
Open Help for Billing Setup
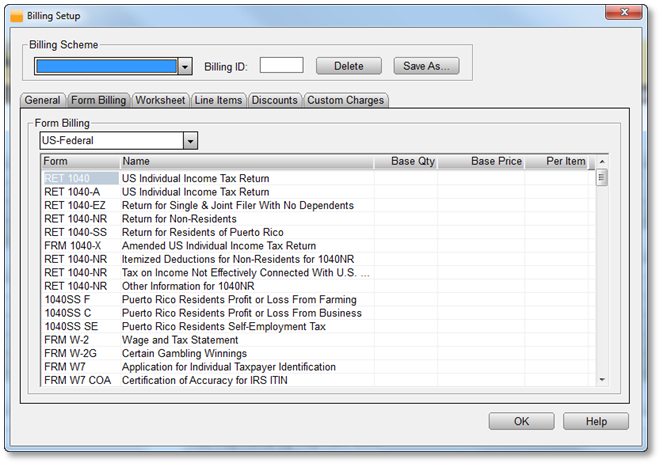pos(596,422)
